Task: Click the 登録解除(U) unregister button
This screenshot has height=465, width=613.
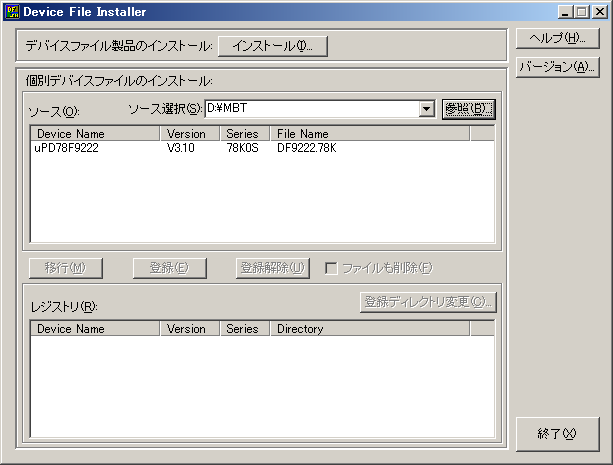Action: (273, 268)
